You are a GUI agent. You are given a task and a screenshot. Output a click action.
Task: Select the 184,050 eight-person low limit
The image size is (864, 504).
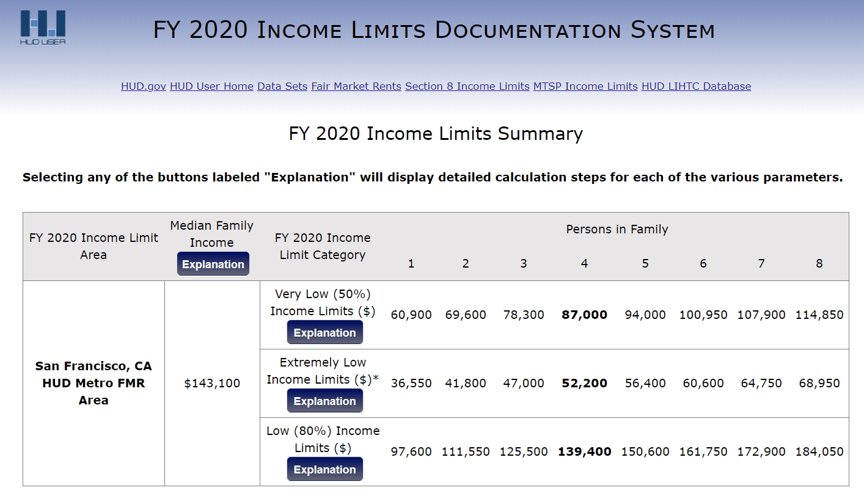pyautogui.click(x=819, y=452)
